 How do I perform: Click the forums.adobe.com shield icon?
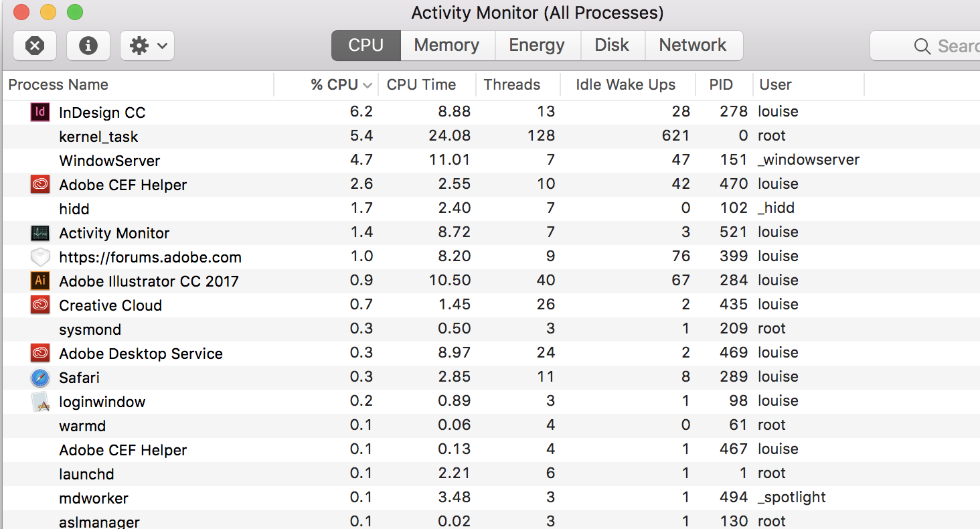[x=40, y=257]
